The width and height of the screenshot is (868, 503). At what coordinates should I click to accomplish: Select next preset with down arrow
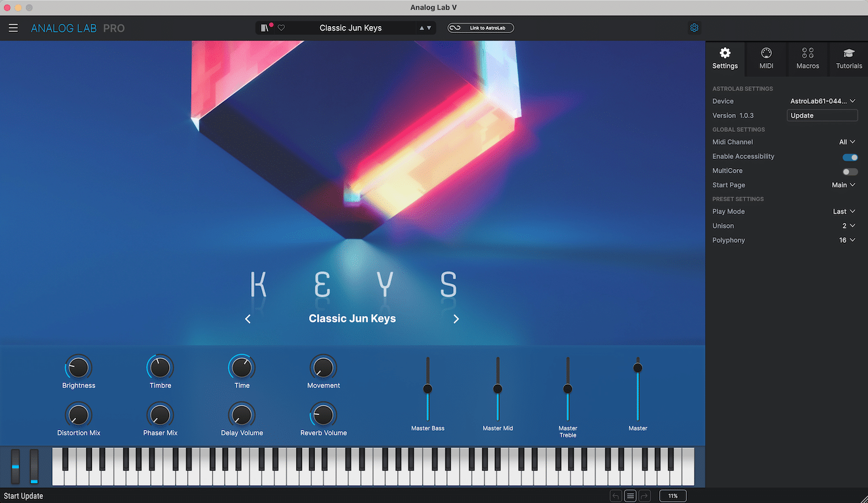(429, 28)
